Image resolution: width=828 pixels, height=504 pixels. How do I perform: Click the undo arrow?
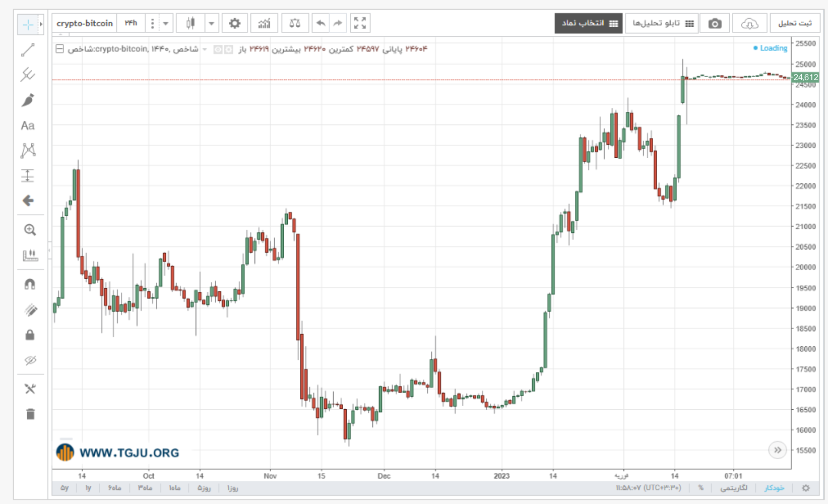(321, 23)
